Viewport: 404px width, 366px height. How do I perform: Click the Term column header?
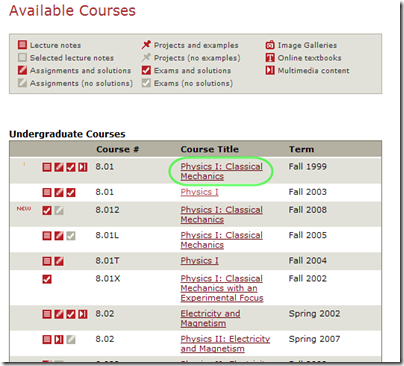[x=301, y=149]
